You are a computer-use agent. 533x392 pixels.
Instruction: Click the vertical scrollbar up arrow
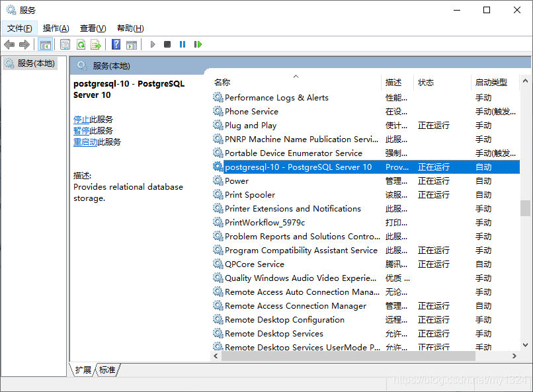(x=525, y=81)
